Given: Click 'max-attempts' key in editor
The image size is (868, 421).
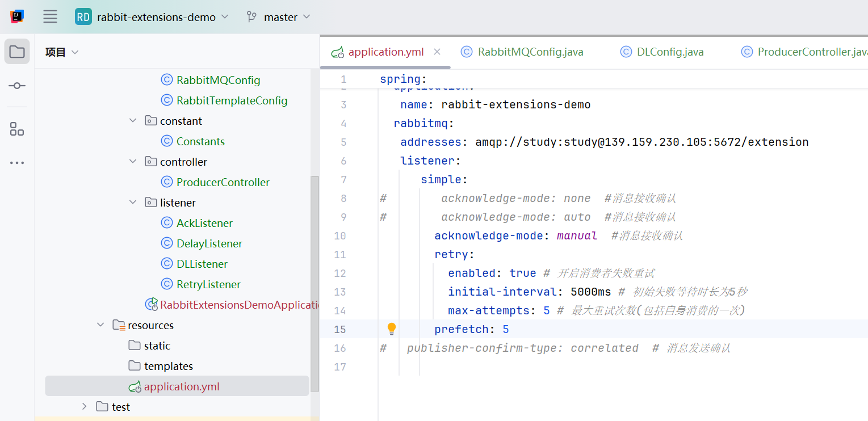Looking at the screenshot, I should click(x=489, y=310).
